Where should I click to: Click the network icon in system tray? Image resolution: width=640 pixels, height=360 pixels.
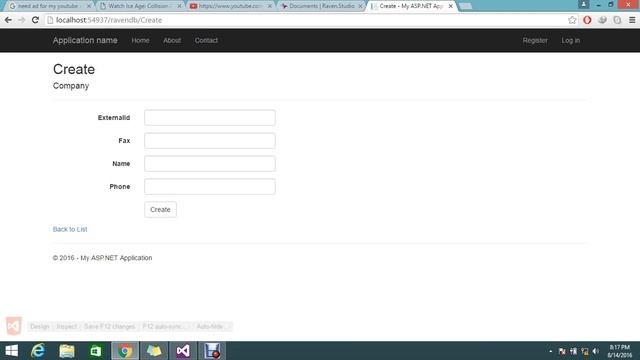tap(584, 351)
